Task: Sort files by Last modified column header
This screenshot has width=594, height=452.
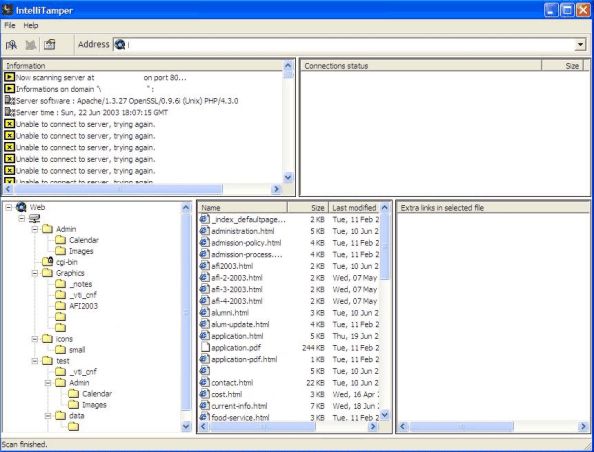Action: click(x=354, y=208)
